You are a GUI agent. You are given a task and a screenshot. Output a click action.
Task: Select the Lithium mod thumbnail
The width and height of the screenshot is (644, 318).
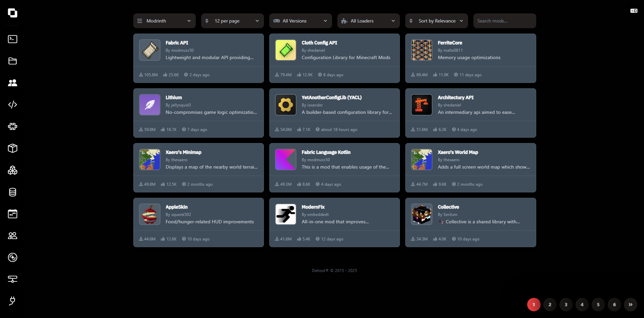point(150,105)
